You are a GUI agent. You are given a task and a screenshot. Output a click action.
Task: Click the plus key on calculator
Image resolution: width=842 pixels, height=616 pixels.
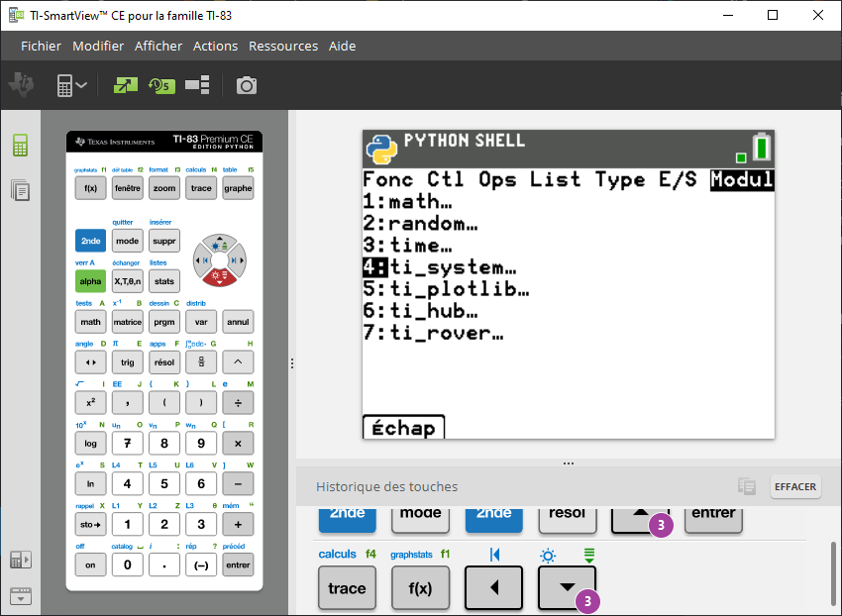pos(238,524)
